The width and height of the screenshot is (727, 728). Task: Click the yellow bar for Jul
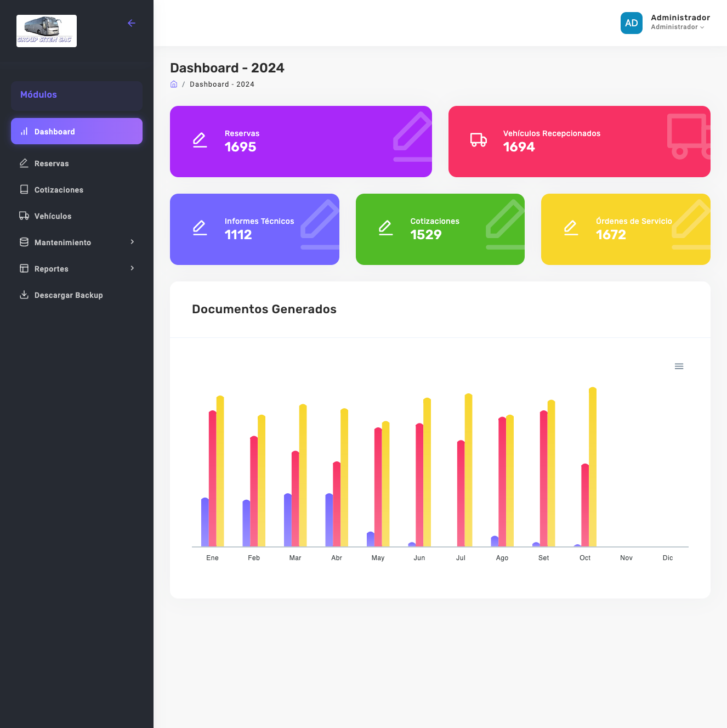coord(469,470)
